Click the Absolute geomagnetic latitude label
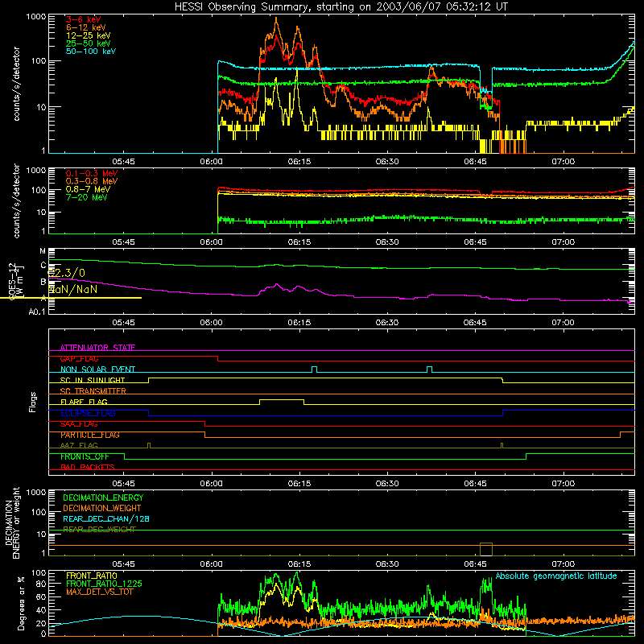The height and width of the screenshot is (644, 644). tap(556, 576)
